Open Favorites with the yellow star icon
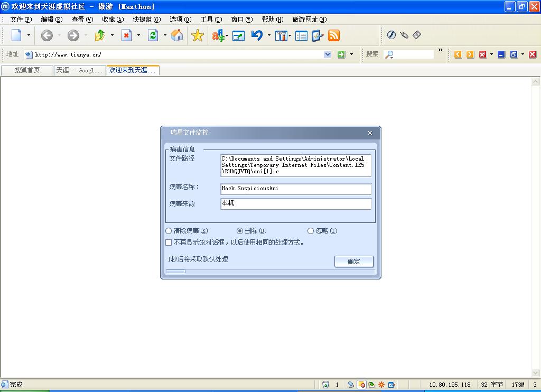Viewport: 541px width, 392px height. [x=198, y=35]
